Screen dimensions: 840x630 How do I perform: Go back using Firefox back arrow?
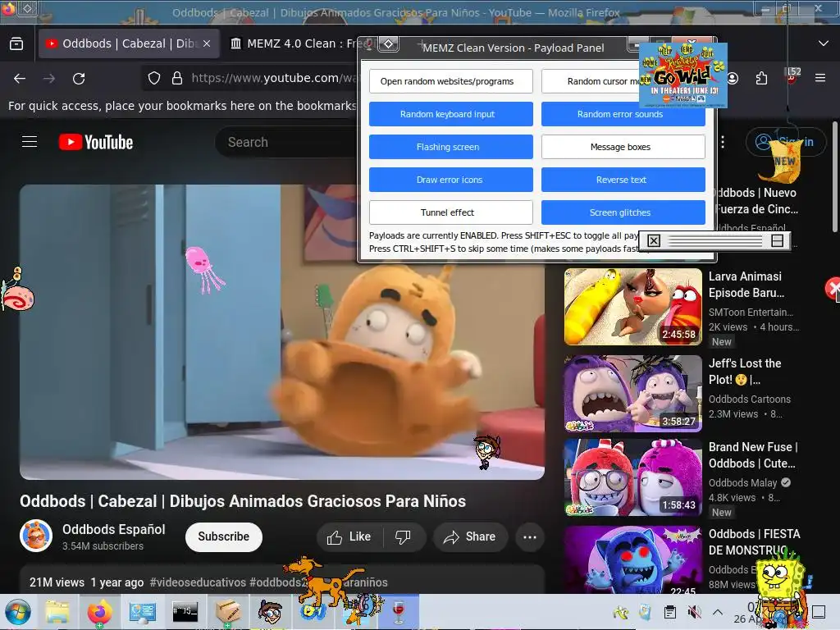pos(20,79)
